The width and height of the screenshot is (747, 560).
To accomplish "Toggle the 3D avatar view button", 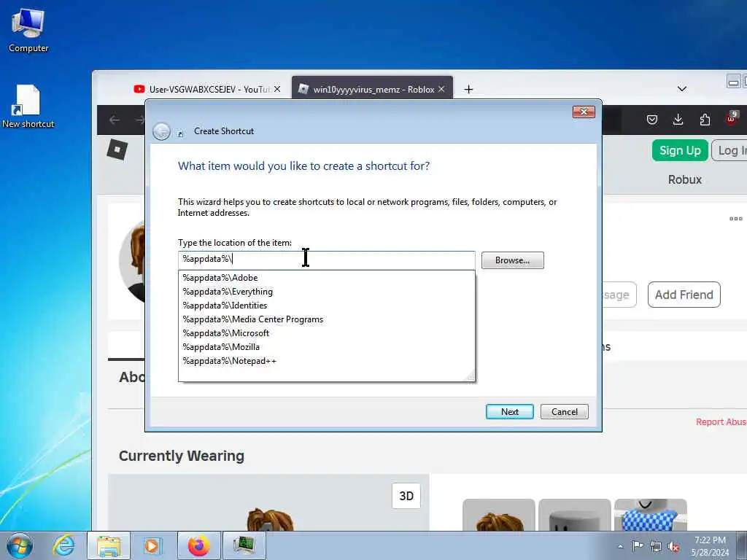I will click(x=406, y=496).
